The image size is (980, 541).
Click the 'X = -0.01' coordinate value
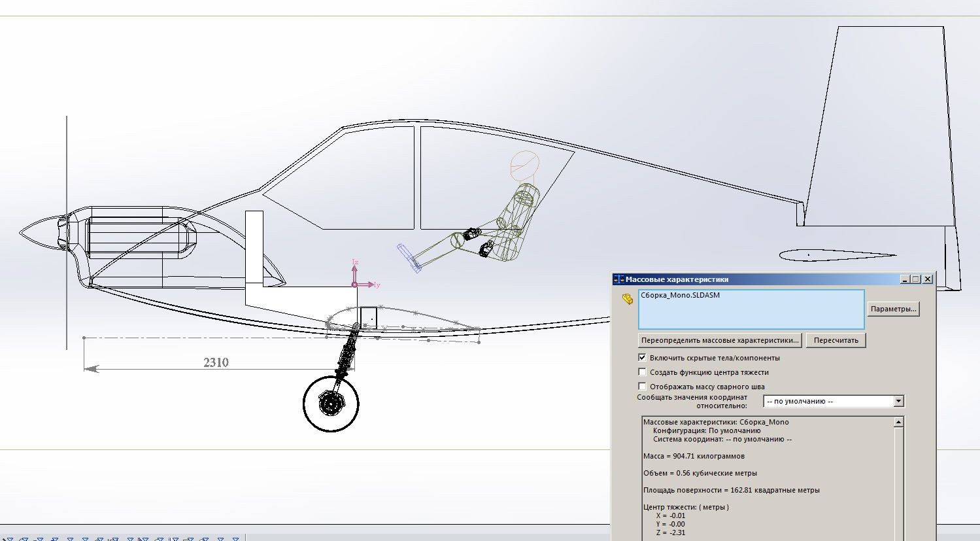(671, 515)
